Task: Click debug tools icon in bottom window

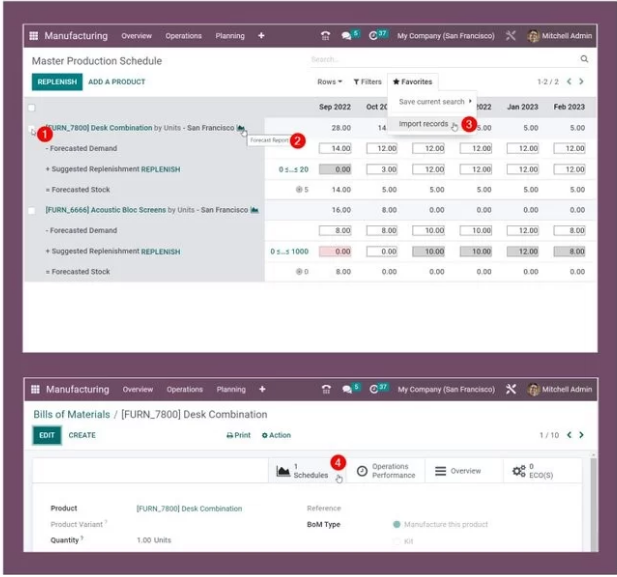Action: coord(511,389)
